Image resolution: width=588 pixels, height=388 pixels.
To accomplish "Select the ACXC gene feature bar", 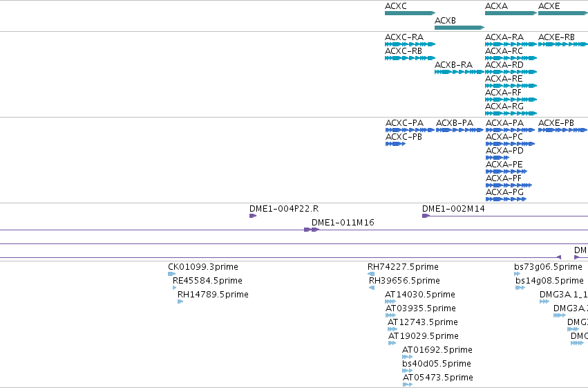I will click(x=410, y=13).
